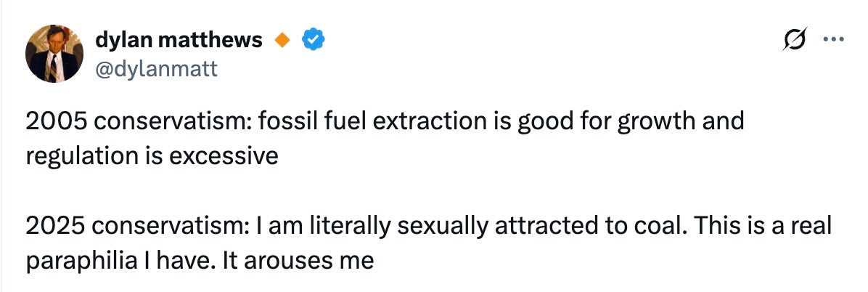Image resolution: width=868 pixels, height=292 pixels.
Task: Open the three-dot More options menu
Action: 832,41
